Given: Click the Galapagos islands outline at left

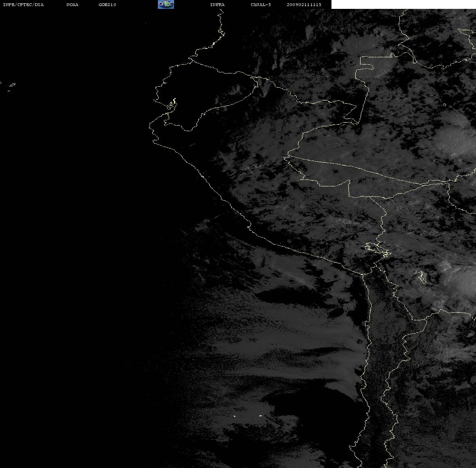Looking at the screenshot, I should (x=9, y=86).
